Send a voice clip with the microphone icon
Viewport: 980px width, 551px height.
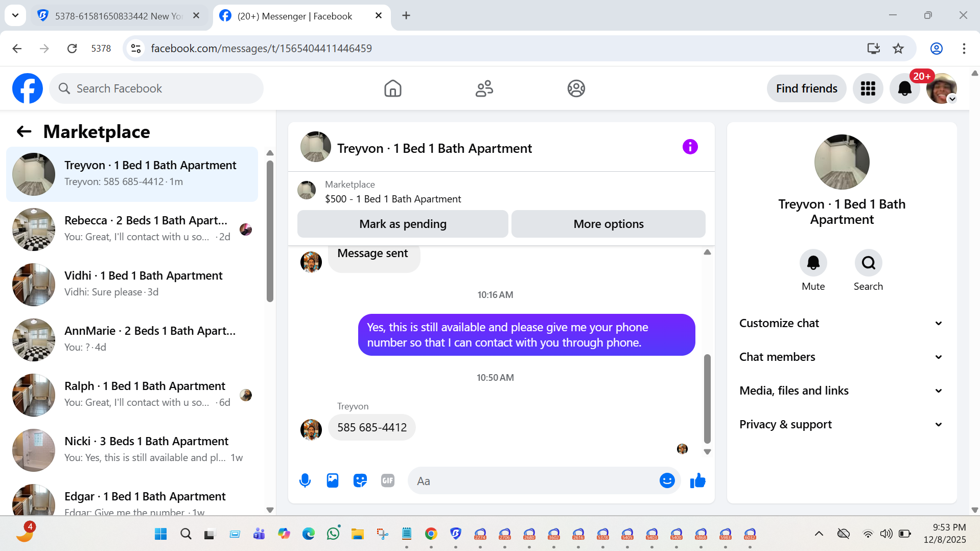pos(305,480)
